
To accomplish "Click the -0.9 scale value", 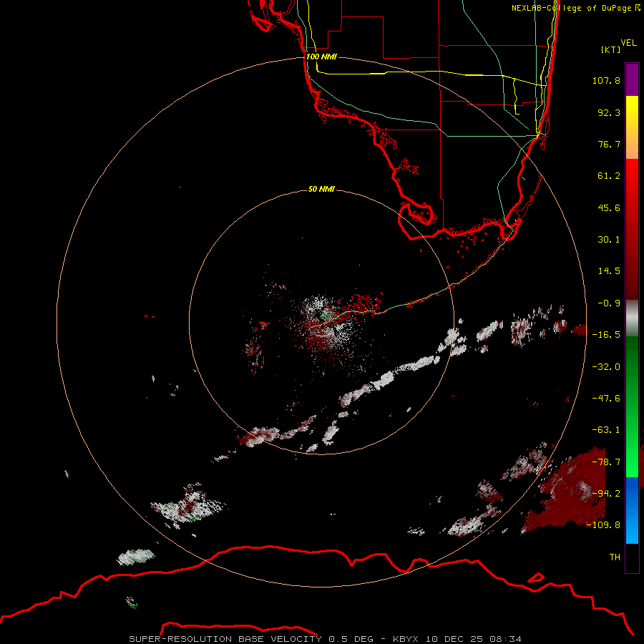I will (x=609, y=303).
